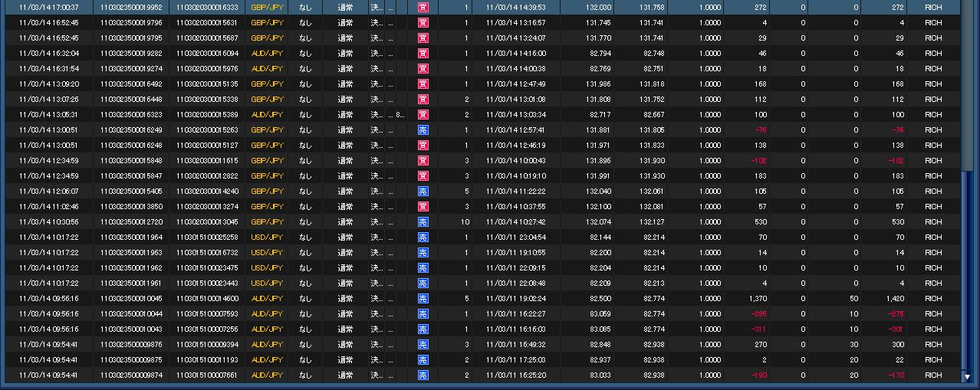
Task: Select the row timestamped 11/03/14 12:06:07
Action: (x=481, y=192)
